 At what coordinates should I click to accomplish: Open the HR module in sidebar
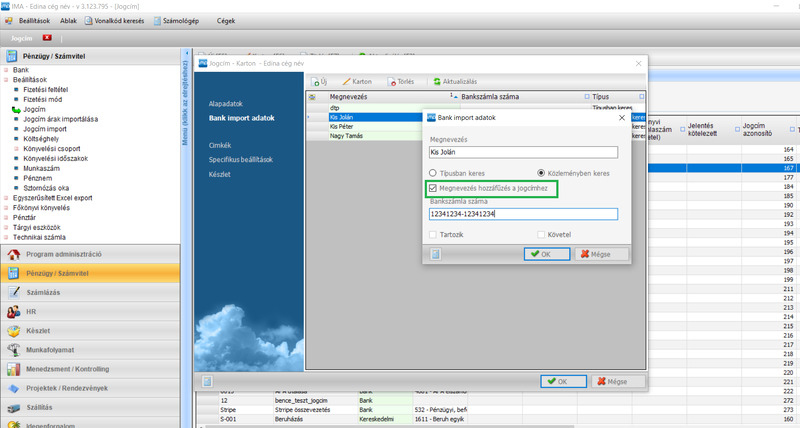[x=31, y=311]
